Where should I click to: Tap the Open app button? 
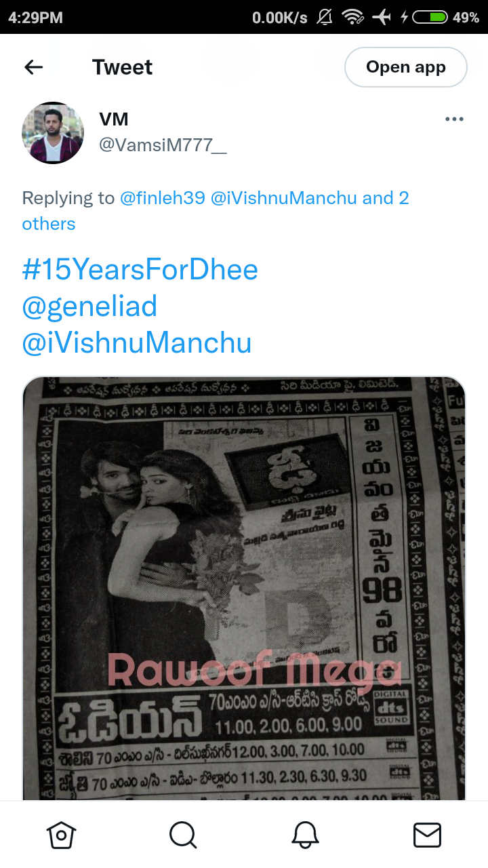406,67
